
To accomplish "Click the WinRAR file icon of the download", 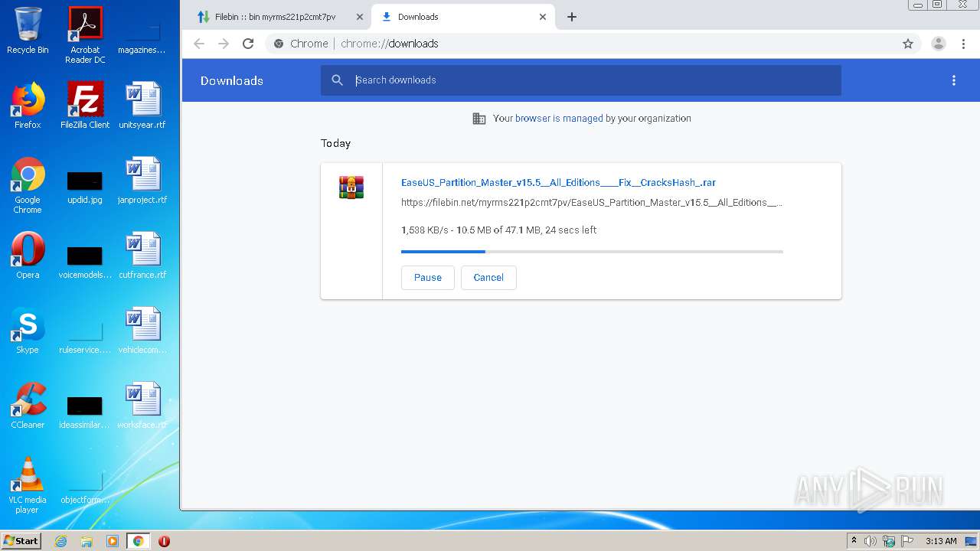I will tap(351, 187).
